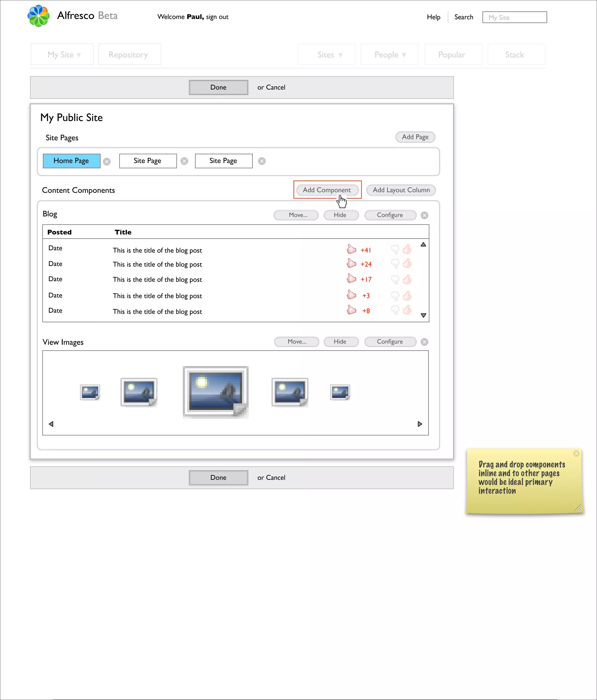Screen dimensions: 597x700
Task: Select the rightmost small image thumbnail
Action: click(x=340, y=392)
